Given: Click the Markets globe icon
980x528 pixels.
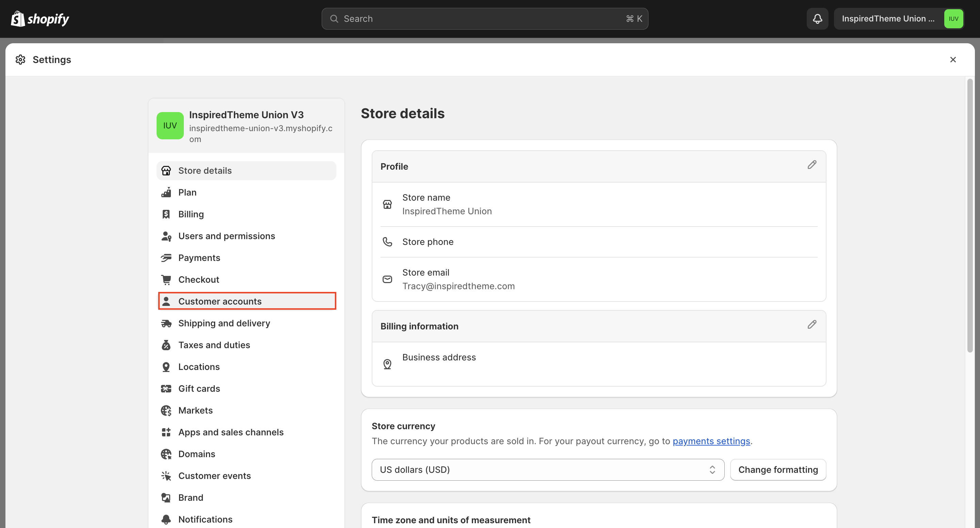Looking at the screenshot, I should point(166,410).
